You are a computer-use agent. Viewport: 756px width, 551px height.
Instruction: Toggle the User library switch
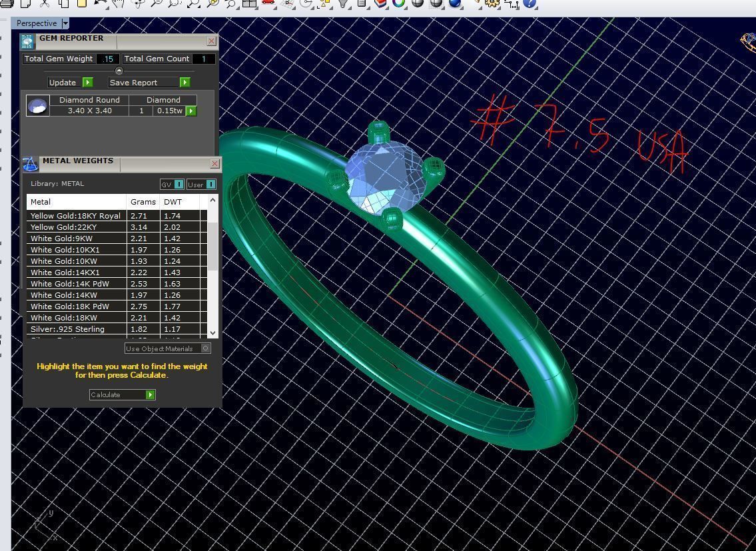[210, 185]
